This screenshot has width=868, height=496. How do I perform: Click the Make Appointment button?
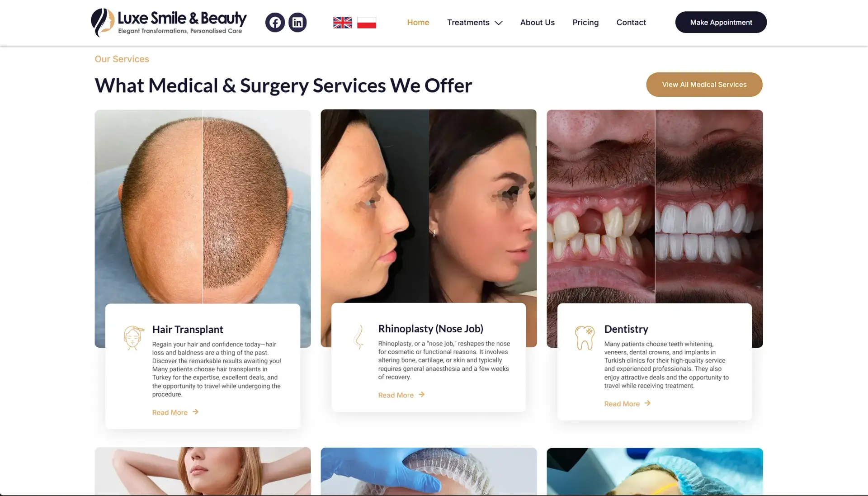point(721,22)
